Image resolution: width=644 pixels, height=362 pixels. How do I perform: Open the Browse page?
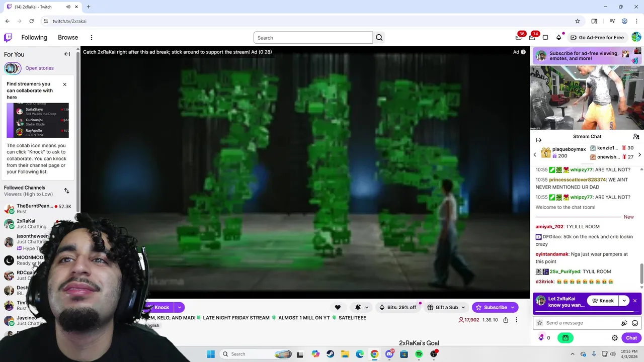pyautogui.click(x=68, y=38)
